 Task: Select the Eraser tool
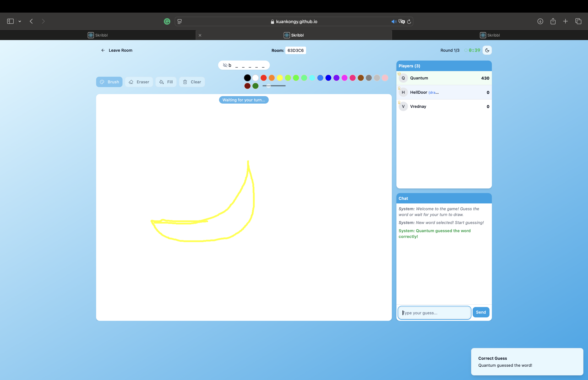tap(139, 82)
